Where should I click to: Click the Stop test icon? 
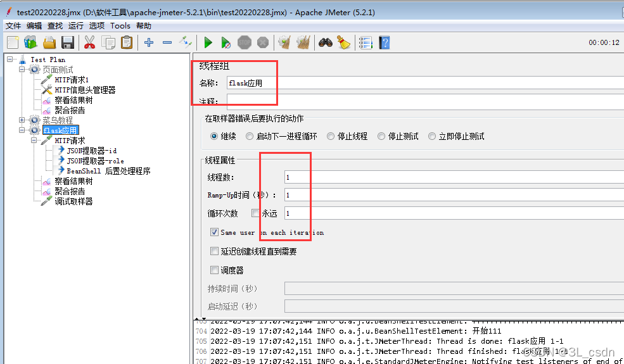pyautogui.click(x=245, y=42)
